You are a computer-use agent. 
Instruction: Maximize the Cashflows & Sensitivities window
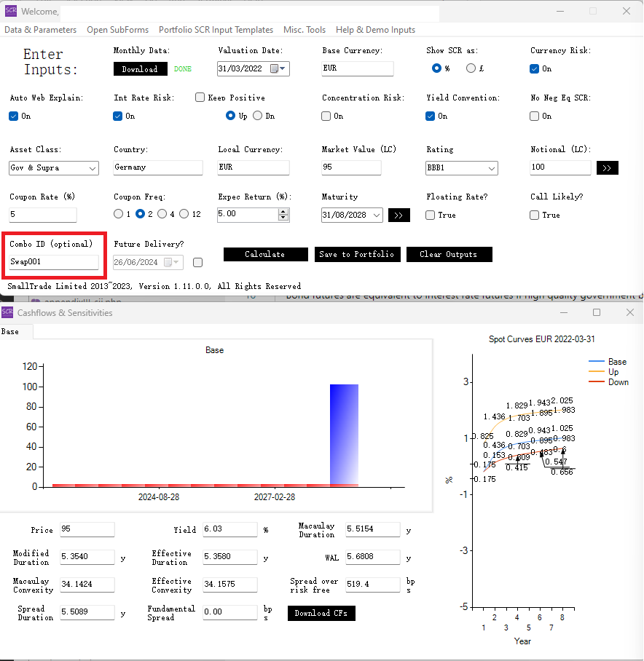pos(596,312)
